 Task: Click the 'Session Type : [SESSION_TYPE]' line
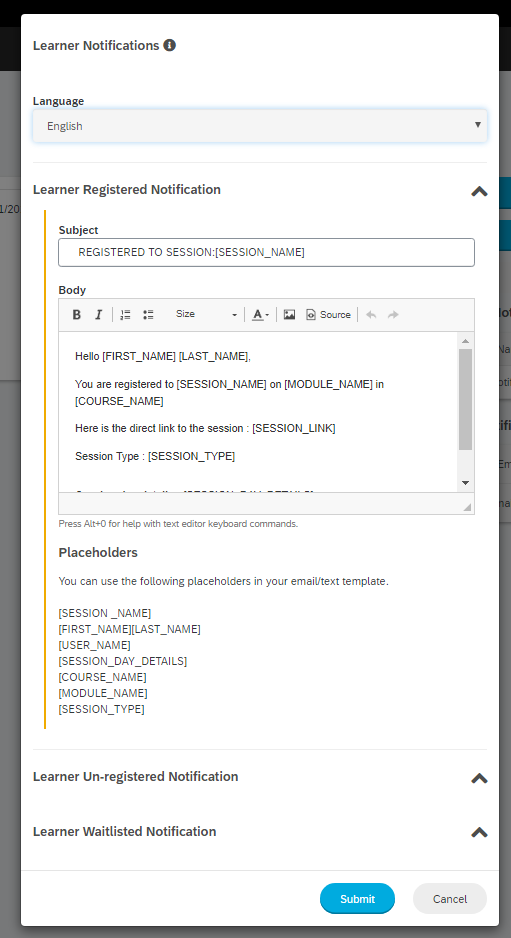coord(155,456)
